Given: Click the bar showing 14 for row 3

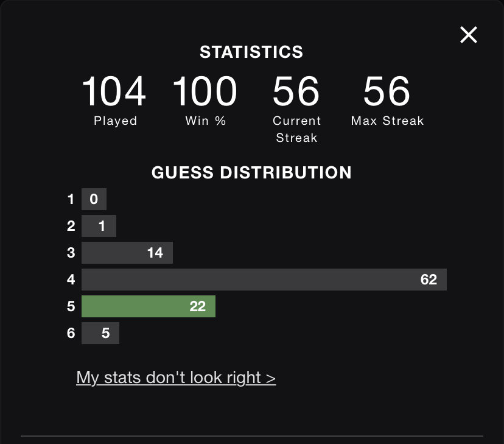Looking at the screenshot, I should (127, 253).
